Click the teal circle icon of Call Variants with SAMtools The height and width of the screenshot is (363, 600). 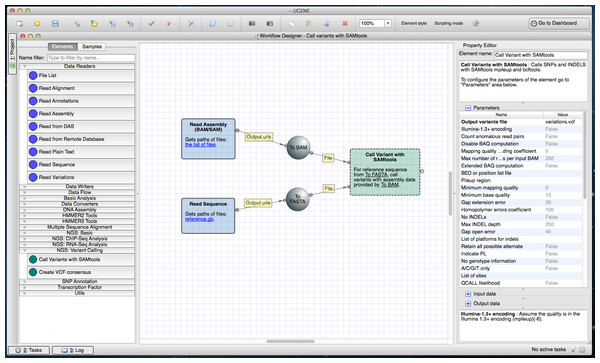[x=33, y=259]
